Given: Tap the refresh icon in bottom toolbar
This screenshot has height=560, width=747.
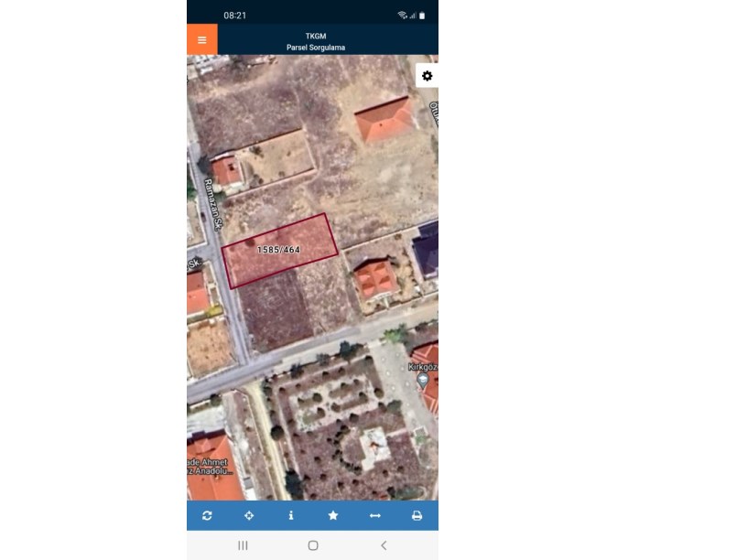Looking at the screenshot, I should [x=208, y=516].
